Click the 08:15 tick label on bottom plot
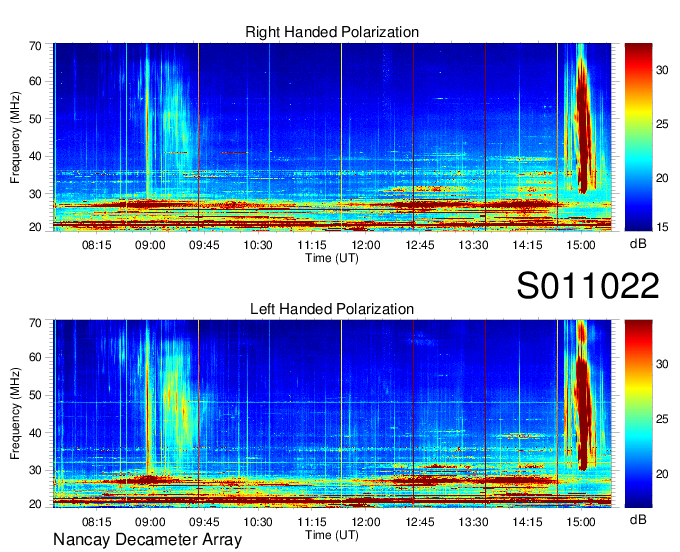The height and width of the screenshot is (552, 680). [x=97, y=522]
